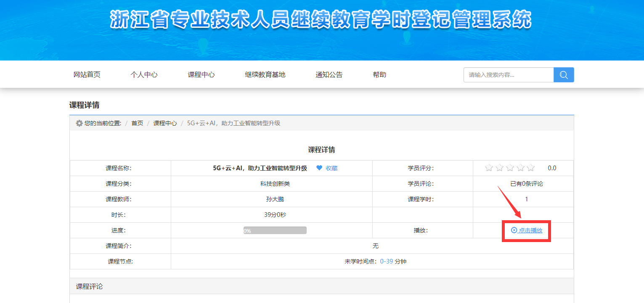Go to 个人中心 menu item

144,75
